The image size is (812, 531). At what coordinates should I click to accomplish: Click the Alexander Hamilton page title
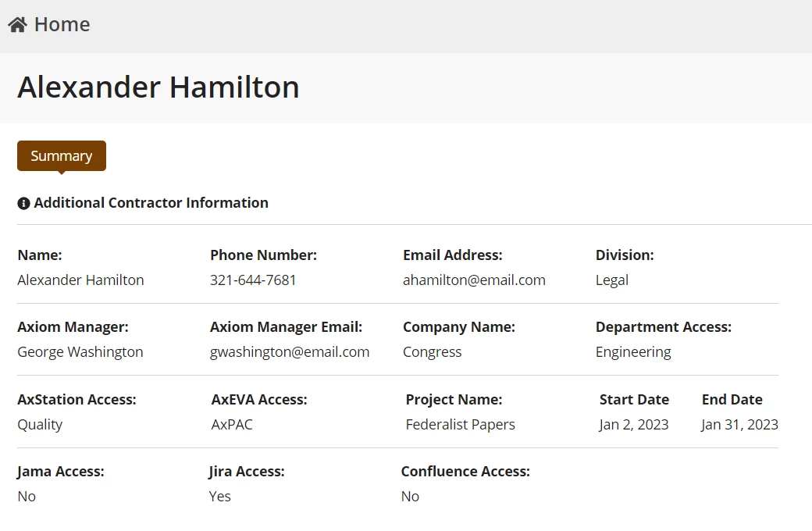(x=158, y=87)
